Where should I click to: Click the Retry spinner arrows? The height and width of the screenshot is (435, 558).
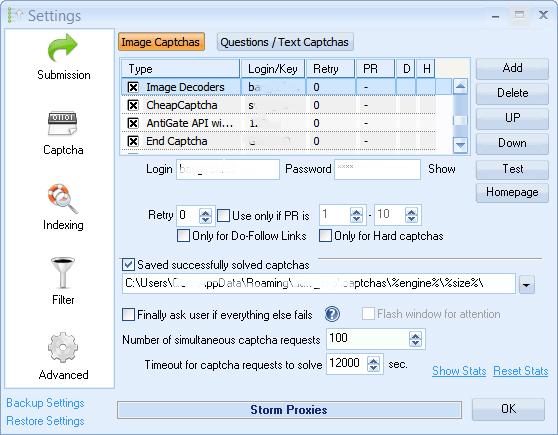click(x=205, y=215)
